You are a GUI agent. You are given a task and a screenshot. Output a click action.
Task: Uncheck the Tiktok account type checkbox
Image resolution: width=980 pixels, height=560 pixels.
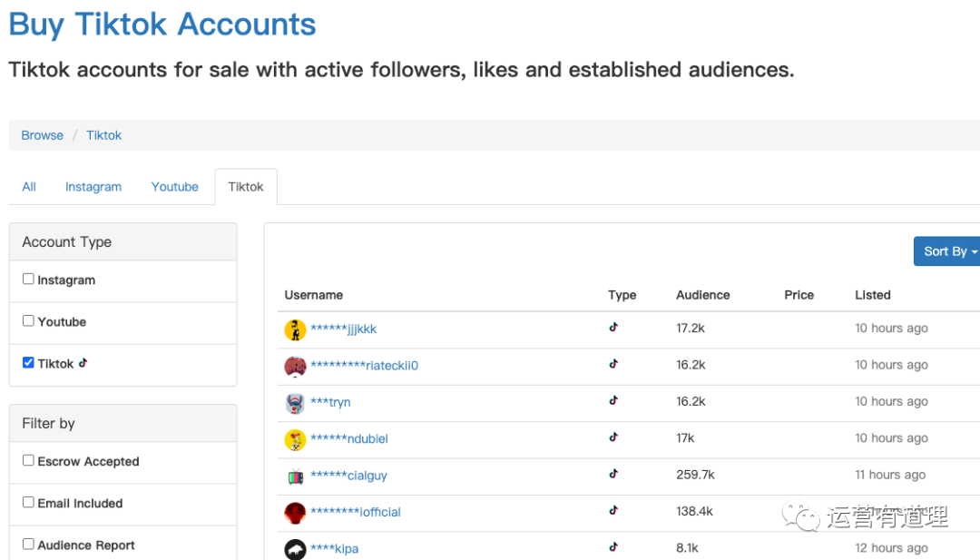click(x=28, y=363)
